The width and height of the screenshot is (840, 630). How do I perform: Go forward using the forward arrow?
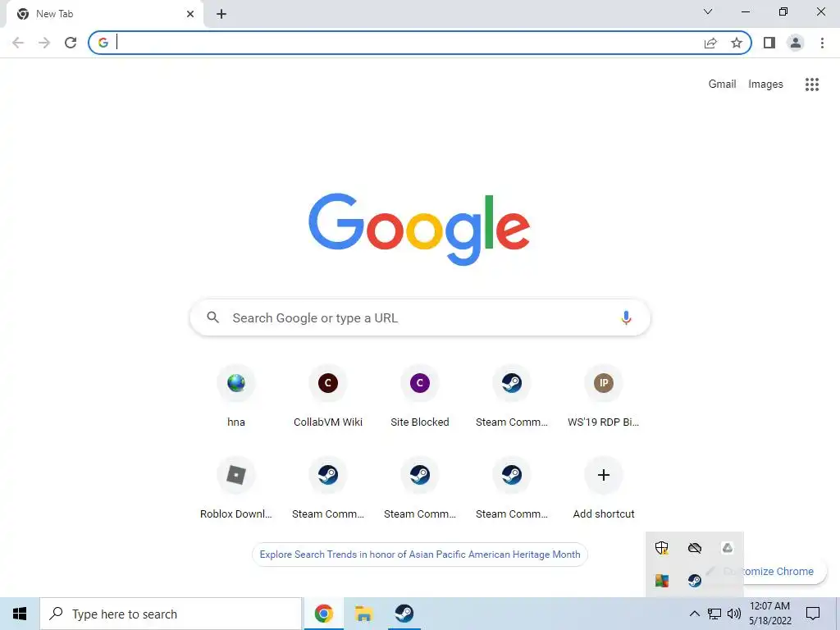[44, 43]
